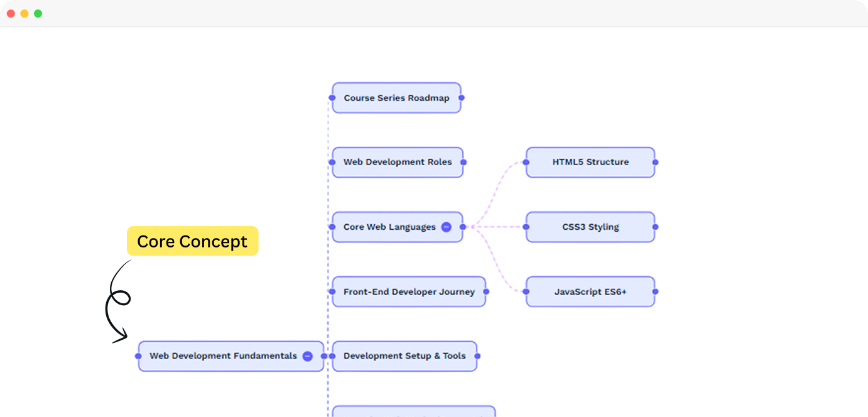
Task: Collapse the Core Web Languages branch
Action: pos(446,227)
